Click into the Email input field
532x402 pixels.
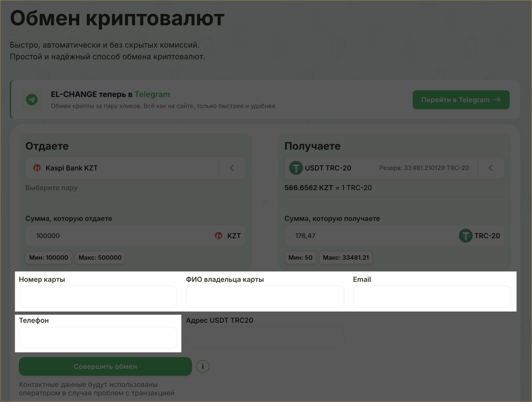click(432, 297)
